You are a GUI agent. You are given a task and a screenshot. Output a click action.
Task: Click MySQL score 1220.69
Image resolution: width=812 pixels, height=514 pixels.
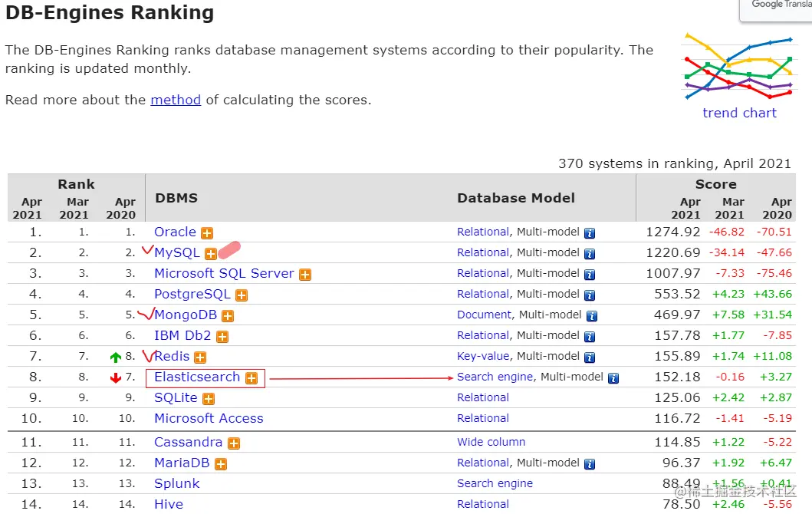(672, 252)
